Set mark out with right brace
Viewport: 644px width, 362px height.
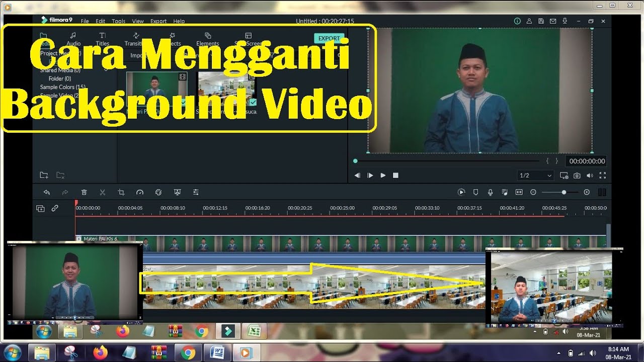[556, 161]
